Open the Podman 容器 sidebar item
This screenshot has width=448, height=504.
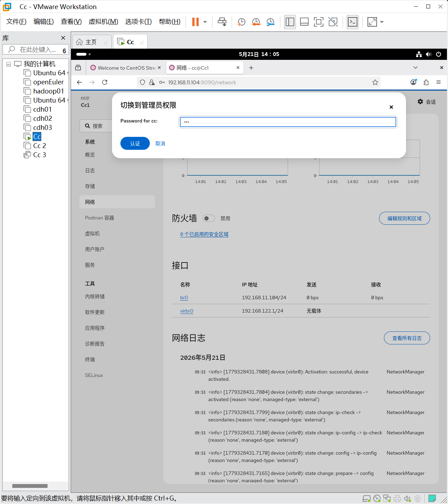pyautogui.click(x=117, y=218)
